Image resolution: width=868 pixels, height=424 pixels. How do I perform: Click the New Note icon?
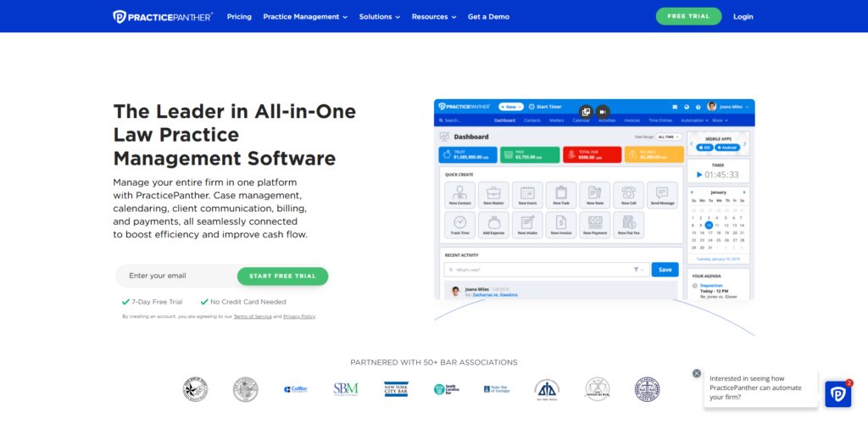click(x=595, y=195)
